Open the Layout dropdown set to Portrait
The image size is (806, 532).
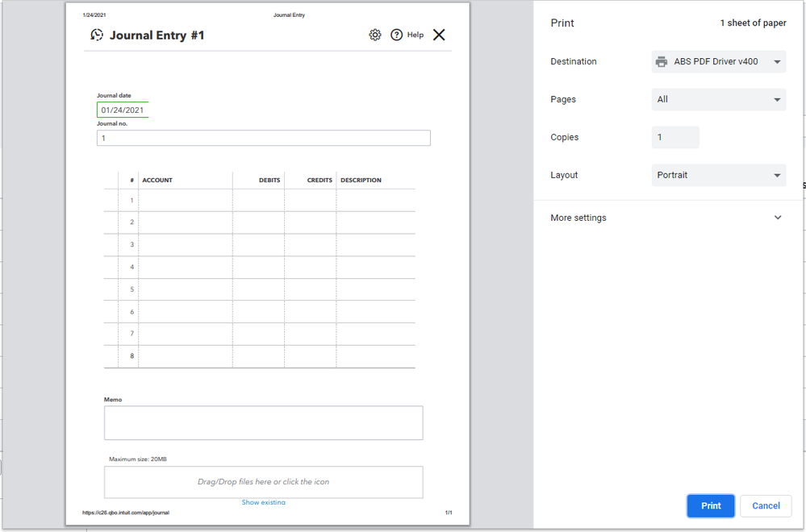[x=719, y=175]
